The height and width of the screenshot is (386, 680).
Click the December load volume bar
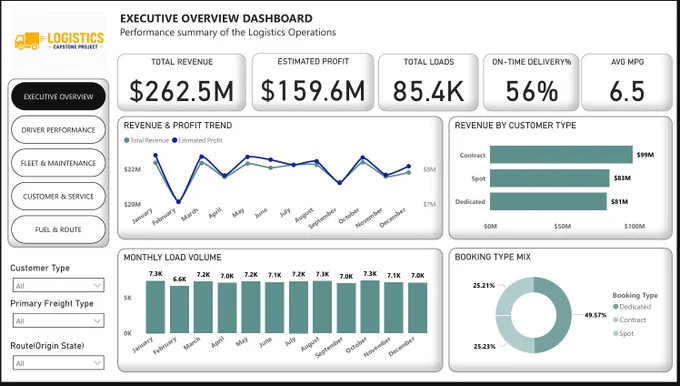[418, 308]
